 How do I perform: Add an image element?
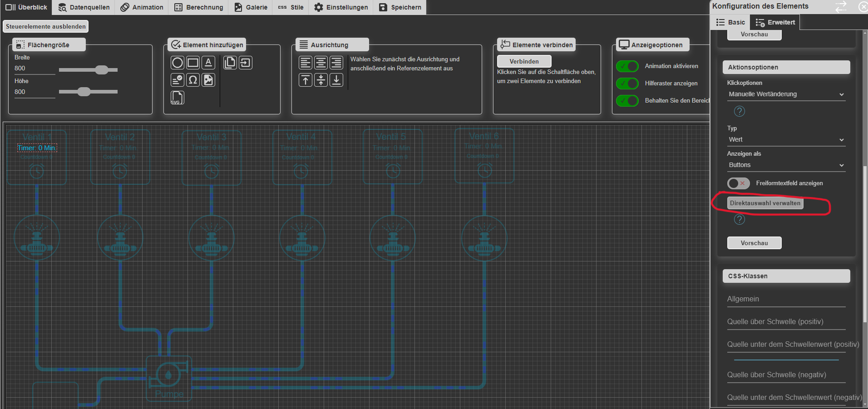[208, 80]
